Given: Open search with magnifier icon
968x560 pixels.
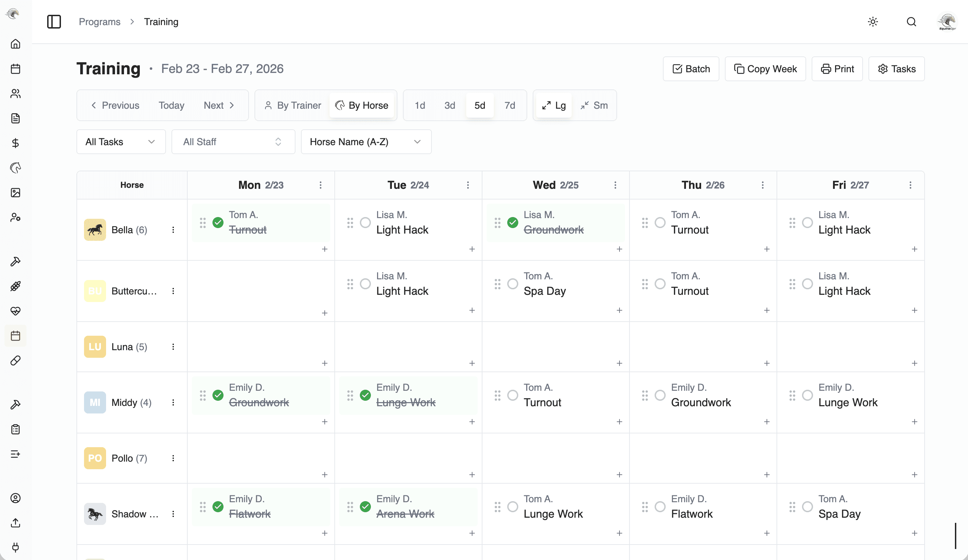Looking at the screenshot, I should pyautogui.click(x=911, y=22).
